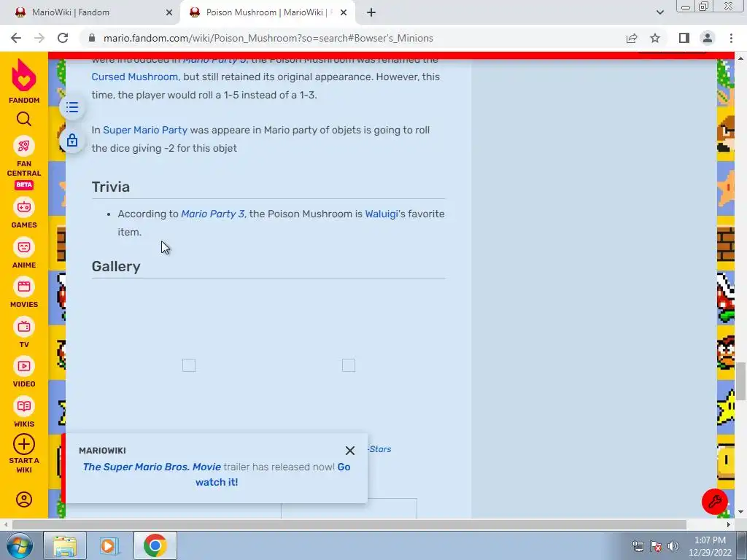Open Fan Central rocket icon
The width and height of the screenshot is (747, 560).
point(24,146)
